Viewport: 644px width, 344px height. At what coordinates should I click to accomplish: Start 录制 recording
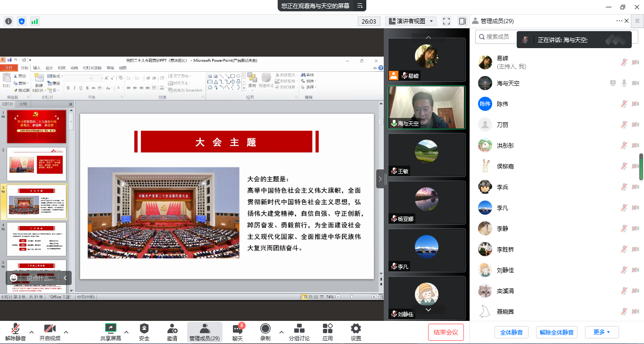[265, 332]
